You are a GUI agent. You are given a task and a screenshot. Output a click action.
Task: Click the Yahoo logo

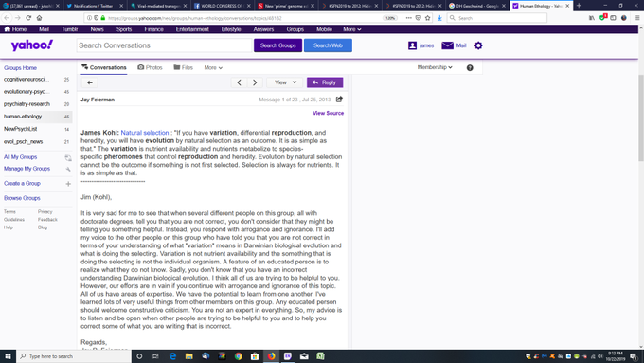pyautogui.click(x=32, y=45)
